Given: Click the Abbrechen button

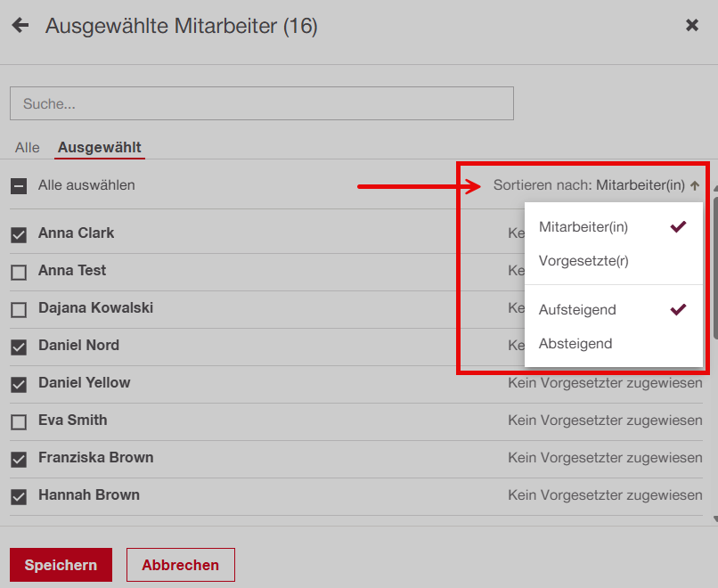Looking at the screenshot, I should 180,565.
